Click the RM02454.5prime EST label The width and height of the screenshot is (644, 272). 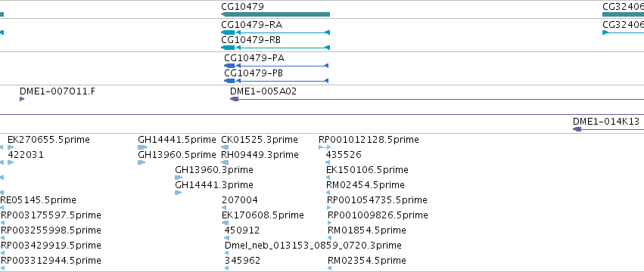click(366, 185)
